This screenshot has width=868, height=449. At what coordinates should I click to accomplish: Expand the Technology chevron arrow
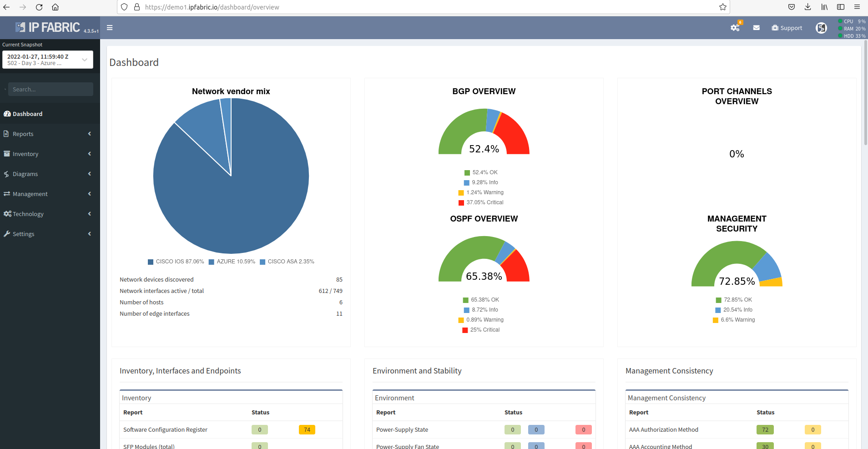click(x=90, y=214)
